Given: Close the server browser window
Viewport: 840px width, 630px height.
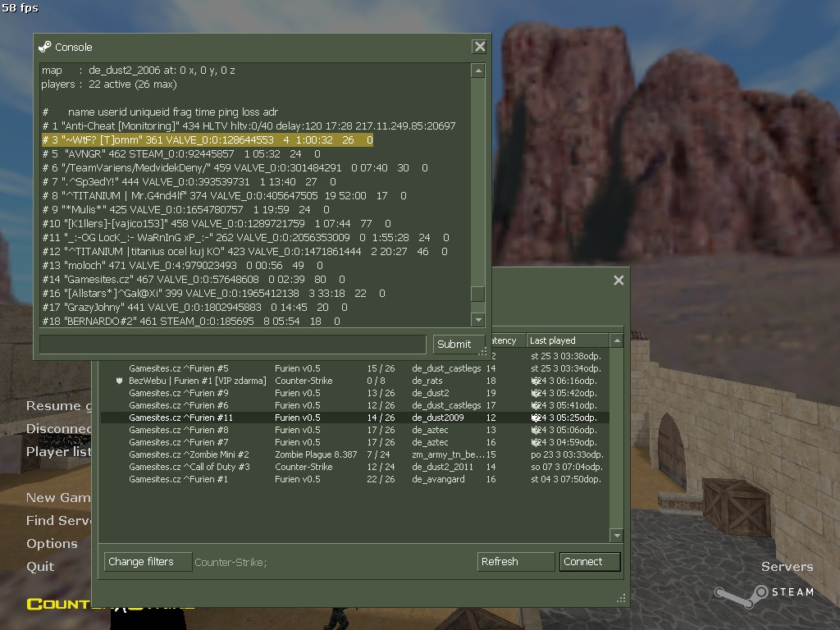Looking at the screenshot, I should (619, 281).
